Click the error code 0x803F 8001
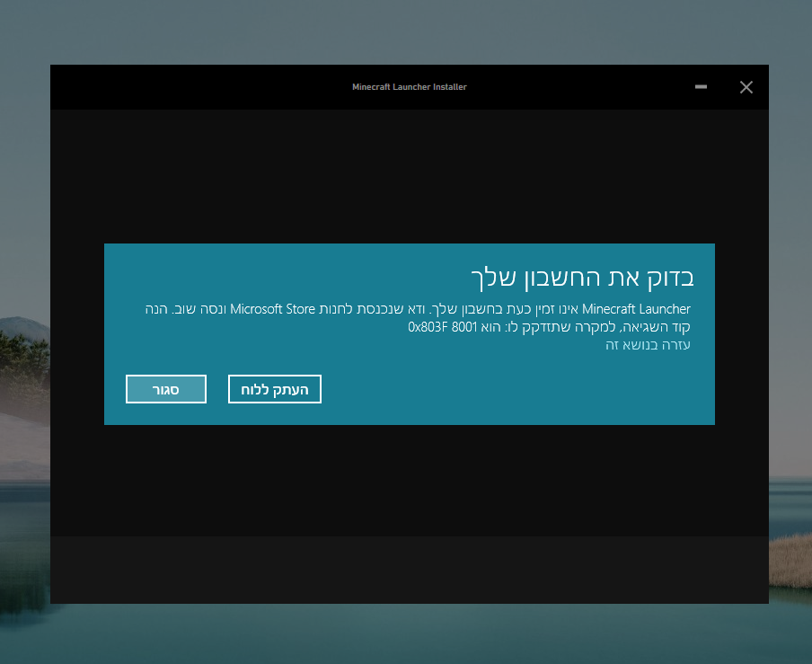Viewport: 812px width, 664px height. (442, 327)
